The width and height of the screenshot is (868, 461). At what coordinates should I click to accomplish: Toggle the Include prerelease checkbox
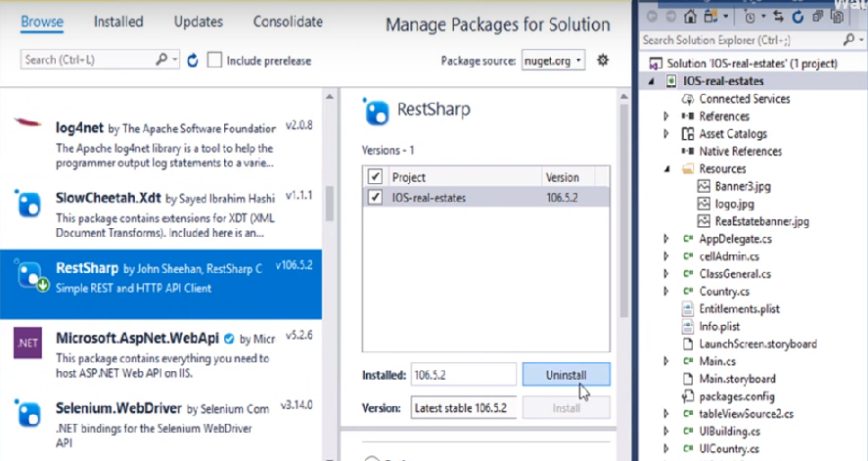pos(214,60)
